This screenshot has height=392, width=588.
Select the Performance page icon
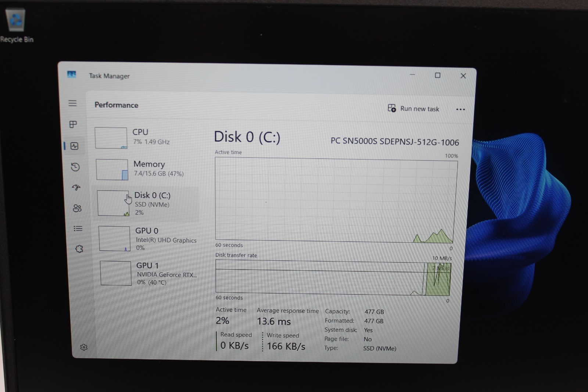pyautogui.click(x=74, y=146)
